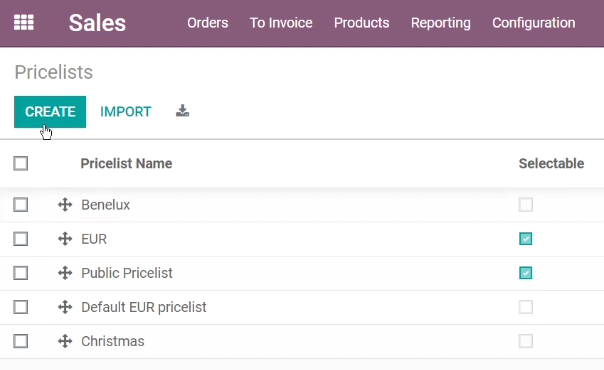The height and width of the screenshot is (370, 604).
Task: Select the Christmas row checkbox
Action: pos(20,341)
